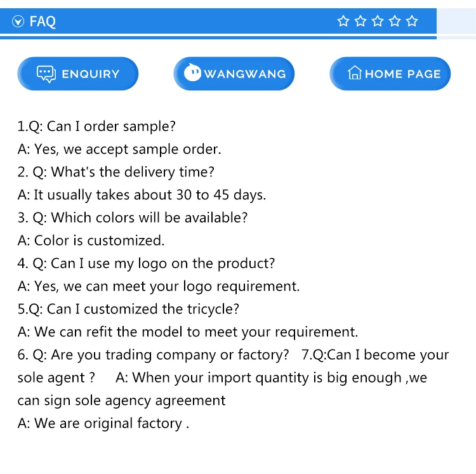Click 'Which colors will be available?' text
Viewport: 476px width, 474px height.
coord(132,218)
